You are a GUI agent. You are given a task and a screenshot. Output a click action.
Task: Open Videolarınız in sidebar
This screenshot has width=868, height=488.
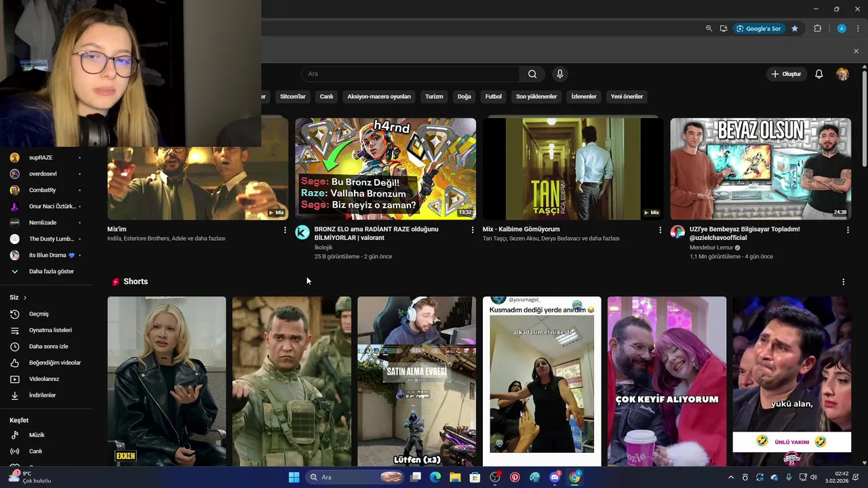point(46,379)
